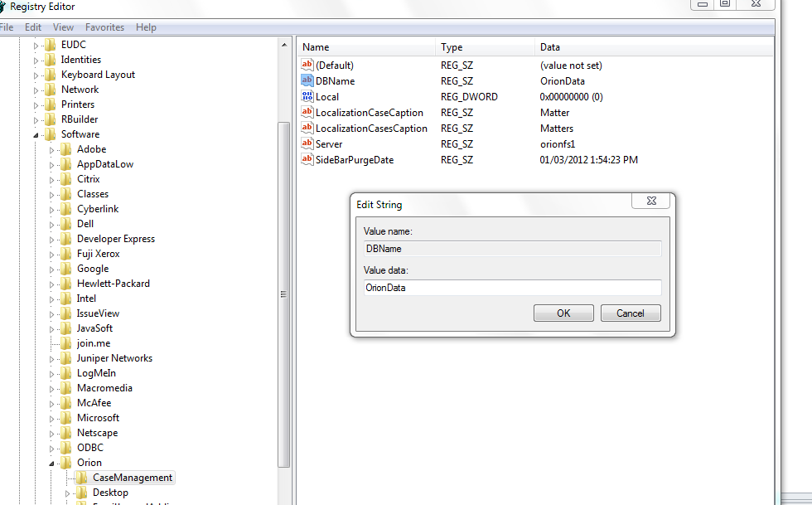Click the Microsoft folder icon
Image resolution: width=812 pixels, height=505 pixels.
coord(65,418)
